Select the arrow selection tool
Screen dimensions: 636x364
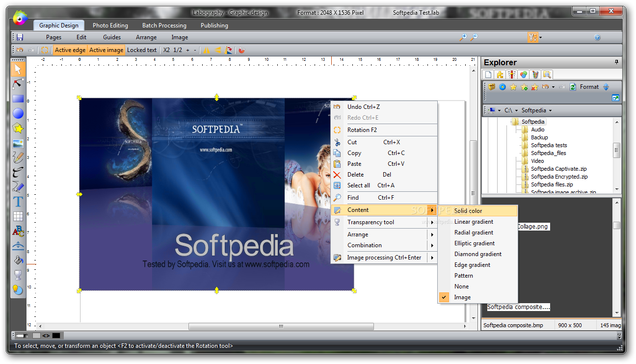(18, 69)
